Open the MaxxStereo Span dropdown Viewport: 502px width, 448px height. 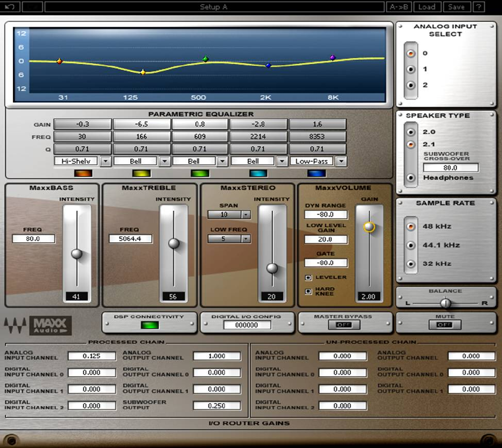[x=246, y=215]
